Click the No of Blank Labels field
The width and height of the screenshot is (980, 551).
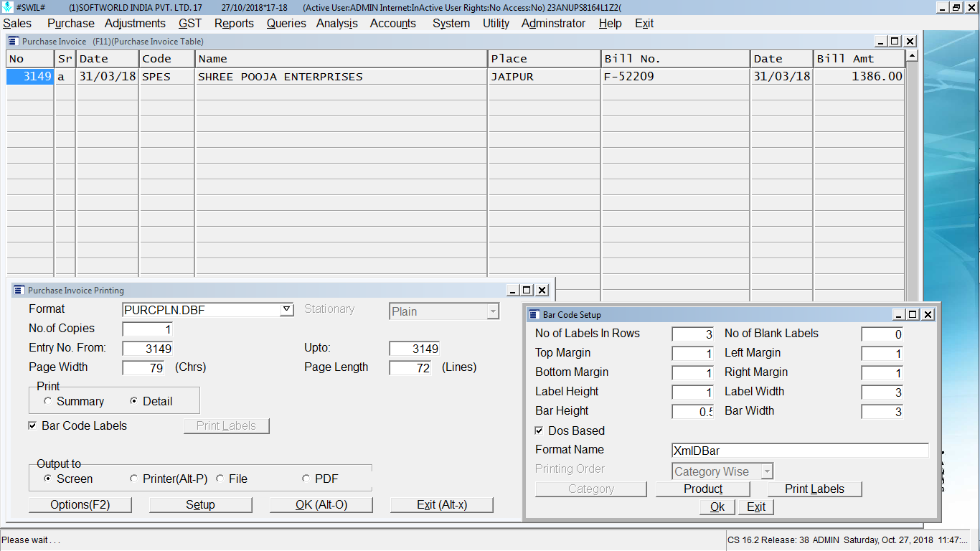[x=882, y=334]
